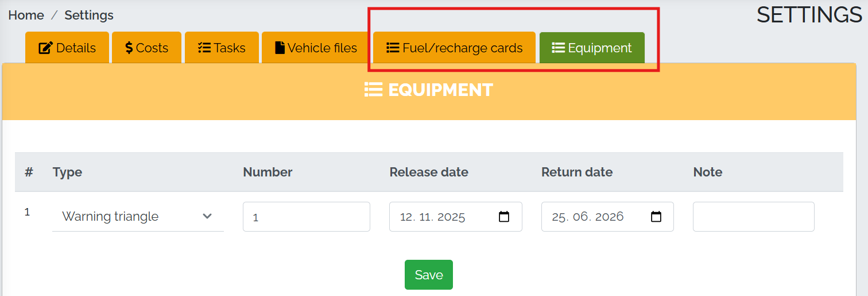This screenshot has width=868, height=296.
Task: Click the Settings breadcrumb item
Action: (89, 15)
